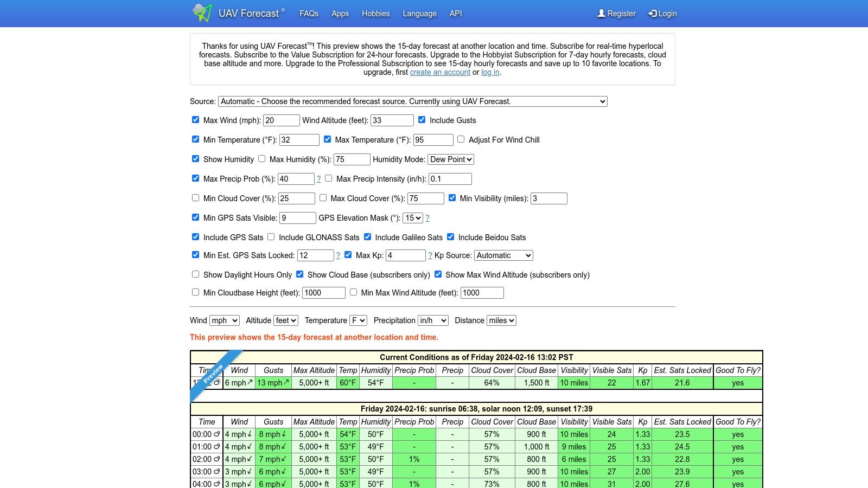Uncheck Include Gusts
Screen dimensions: 868x488
click(x=422, y=120)
